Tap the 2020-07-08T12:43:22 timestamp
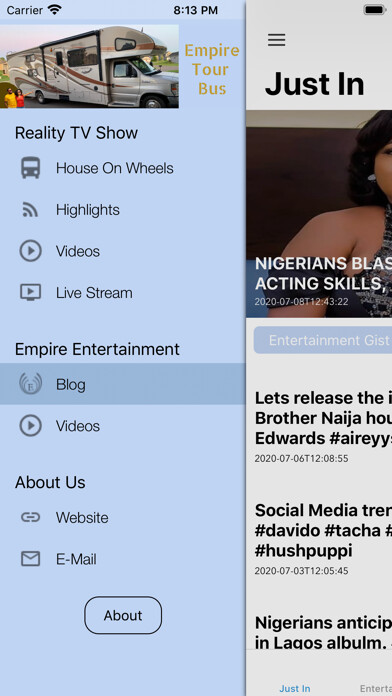Screen dimensions: 392x696 click(301, 302)
